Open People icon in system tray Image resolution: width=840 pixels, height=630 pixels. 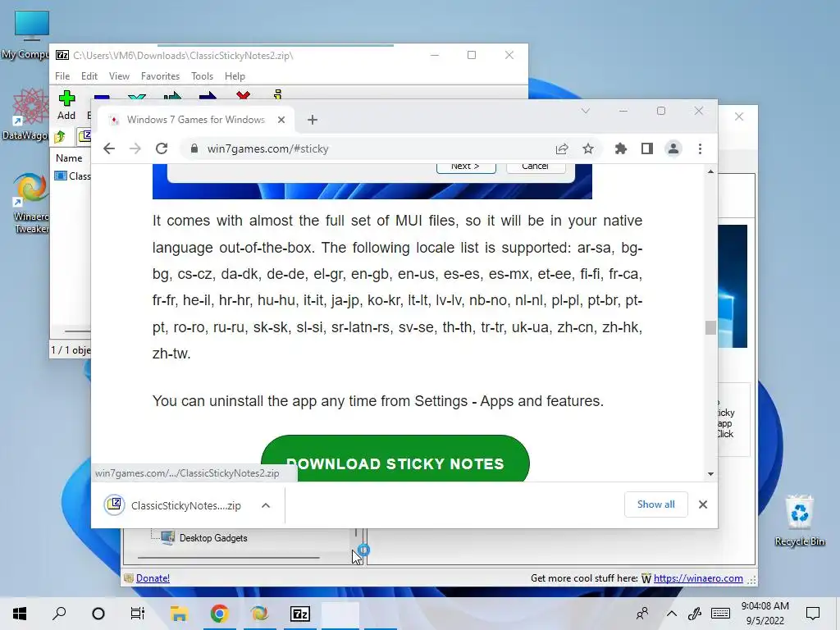[x=641, y=614]
